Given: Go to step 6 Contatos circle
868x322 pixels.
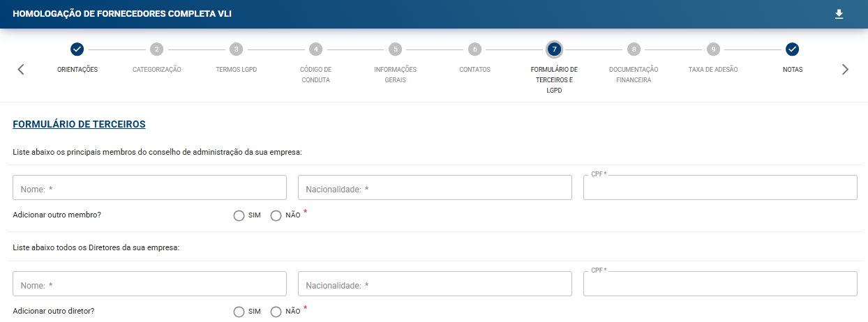Looking at the screenshot, I should click(x=474, y=49).
